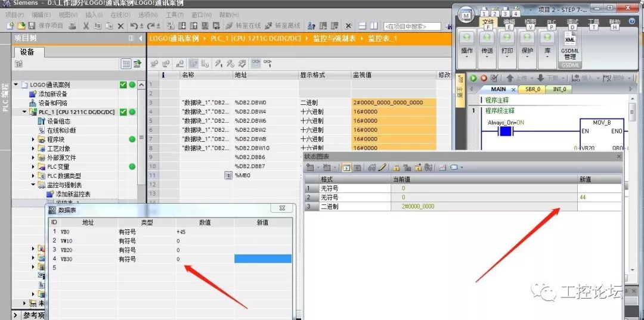Open the 项目(P) menu

click(x=15, y=15)
